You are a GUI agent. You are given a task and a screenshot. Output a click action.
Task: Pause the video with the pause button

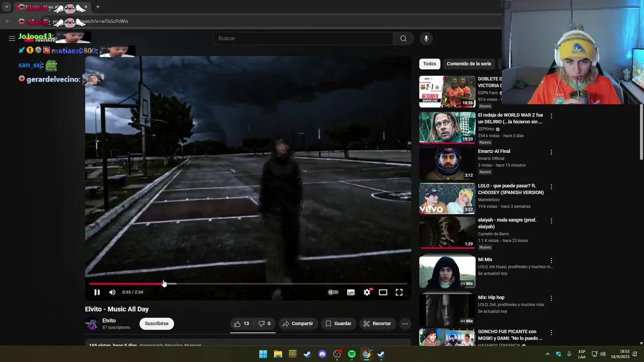97,292
